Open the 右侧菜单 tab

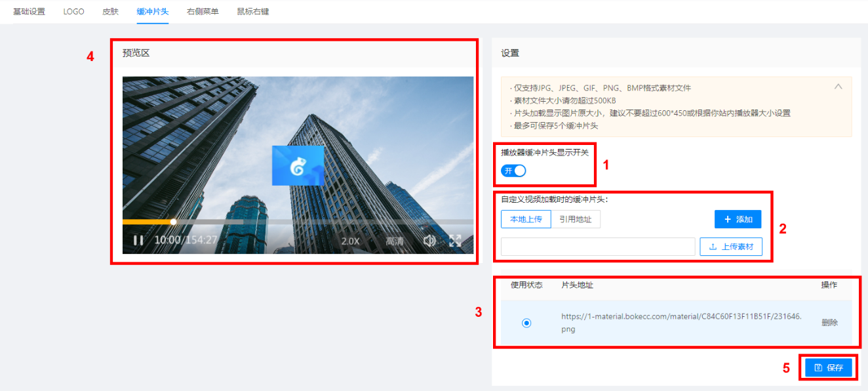point(203,12)
